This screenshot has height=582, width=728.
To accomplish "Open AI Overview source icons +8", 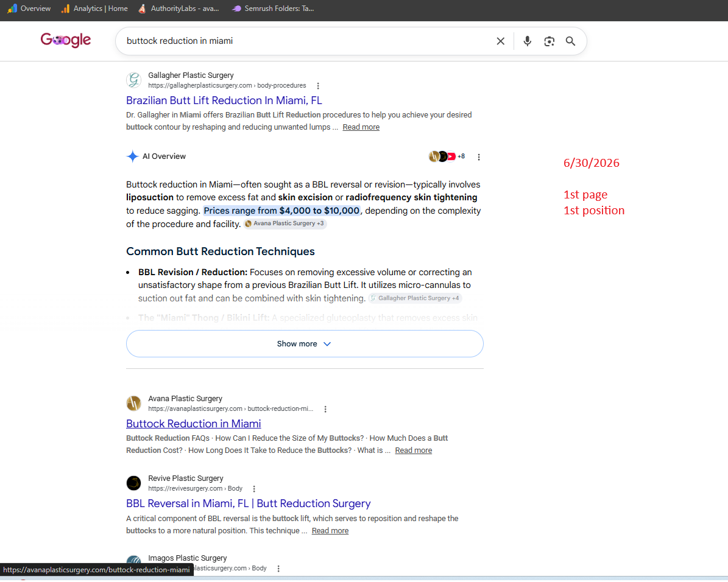I will (x=447, y=156).
